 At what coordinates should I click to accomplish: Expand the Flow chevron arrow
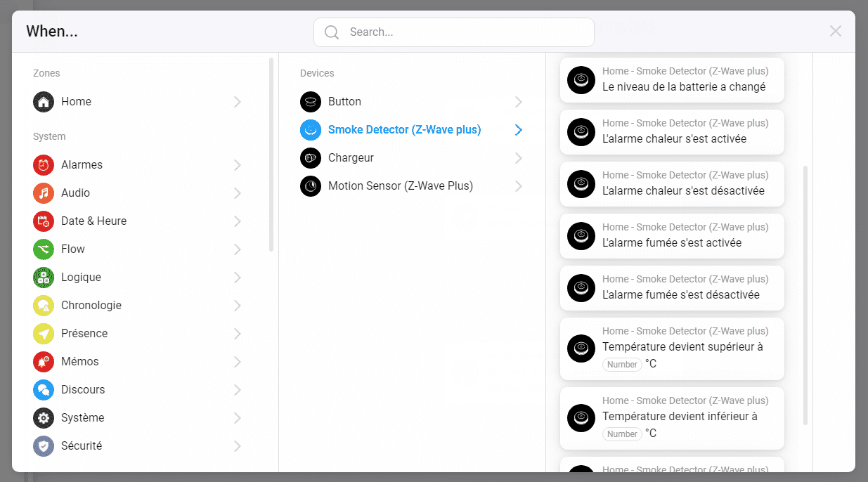pos(238,249)
